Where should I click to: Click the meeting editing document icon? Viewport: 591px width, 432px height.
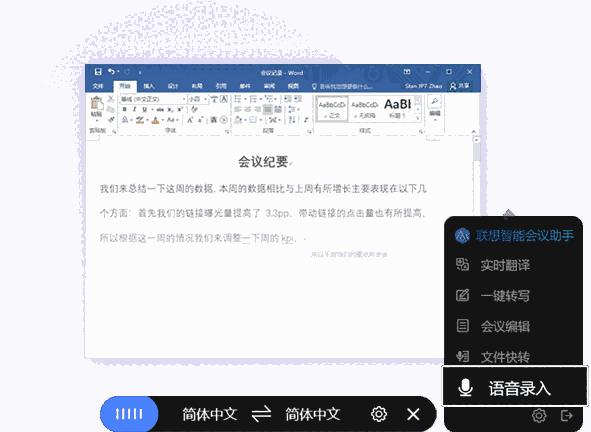462,325
